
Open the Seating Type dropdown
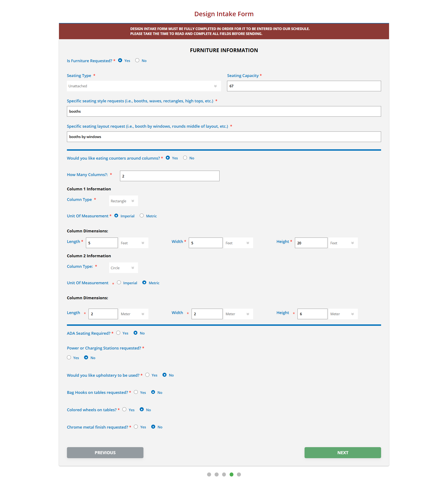pyautogui.click(x=144, y=86)
